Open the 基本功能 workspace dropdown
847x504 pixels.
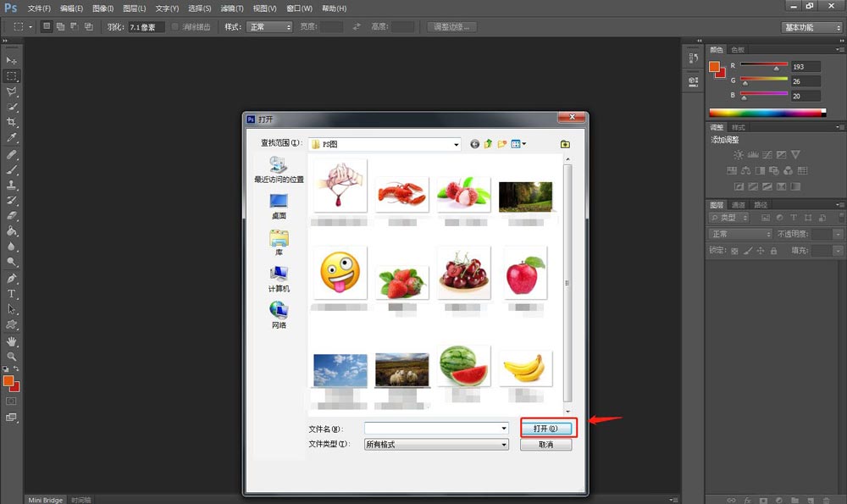pyautogui.click(x=812, y=28)
